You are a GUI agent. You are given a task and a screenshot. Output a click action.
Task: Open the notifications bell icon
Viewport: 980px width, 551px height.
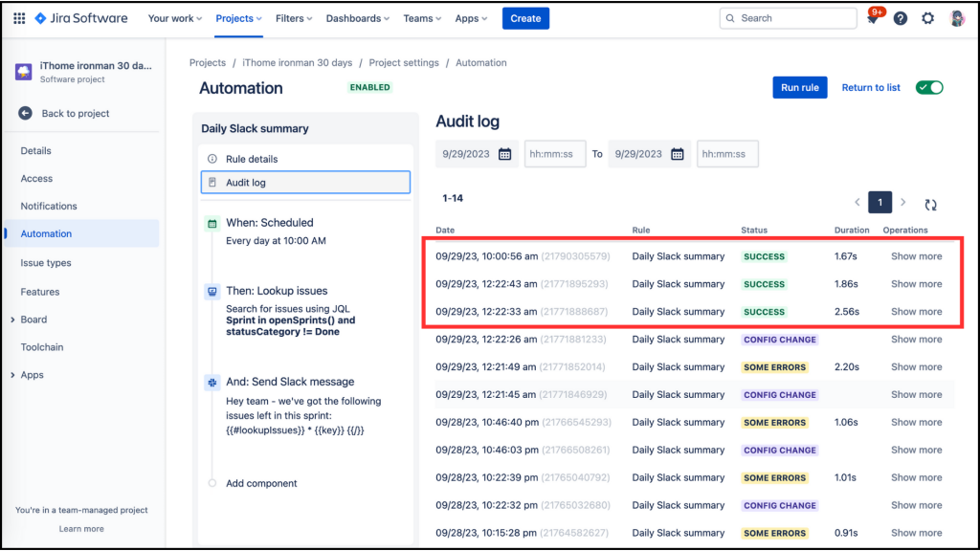tap(873, 18)
